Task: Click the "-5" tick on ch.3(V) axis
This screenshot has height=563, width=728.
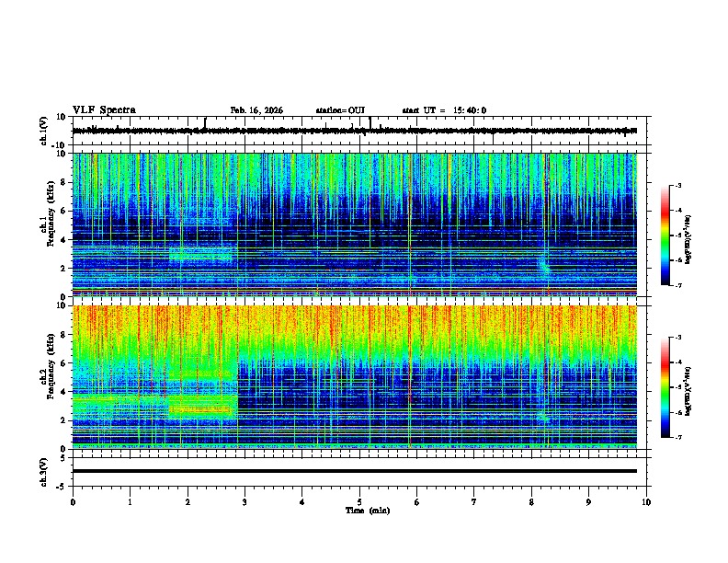Action: pos(63,487)
